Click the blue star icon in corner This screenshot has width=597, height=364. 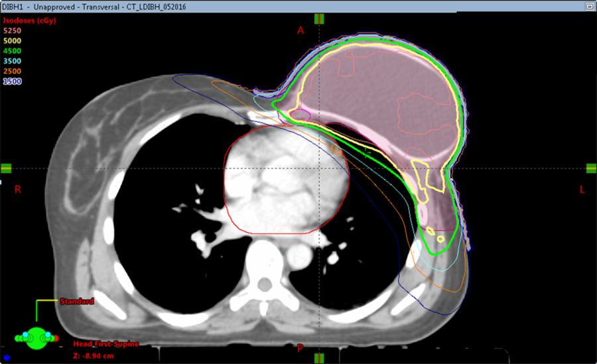[x=6, y=359]
